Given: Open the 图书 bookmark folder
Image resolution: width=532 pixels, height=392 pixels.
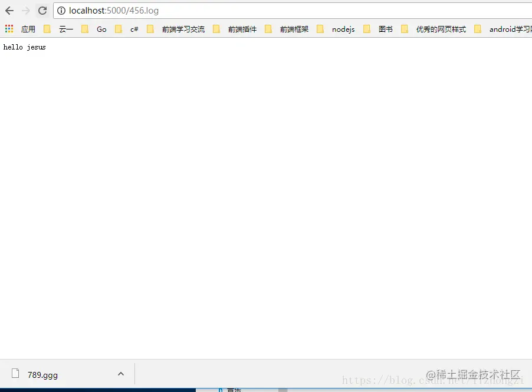Looking at the screenshot, I should tap(377, 29).
